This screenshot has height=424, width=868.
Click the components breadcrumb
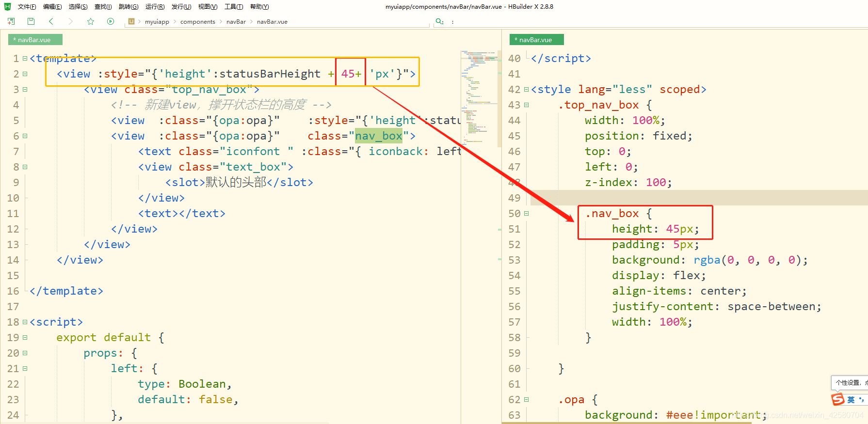click(198, 22)
